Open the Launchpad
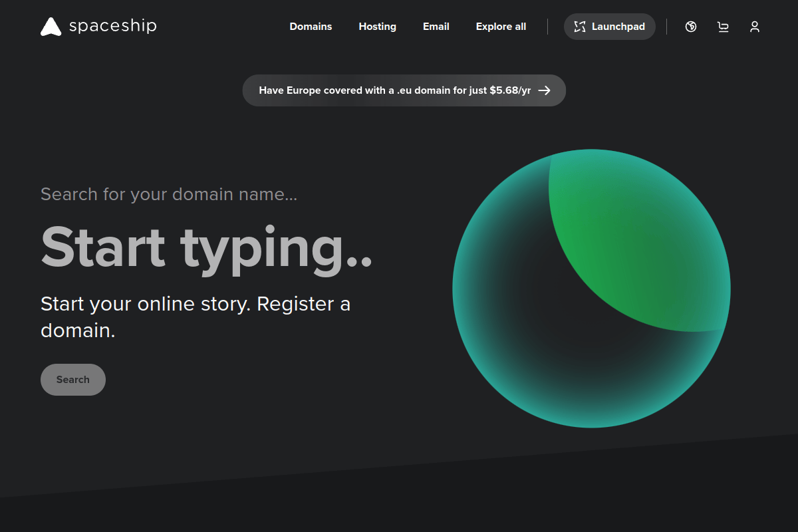This screenshot has height=532, width=798. click(x=609, y=27)
